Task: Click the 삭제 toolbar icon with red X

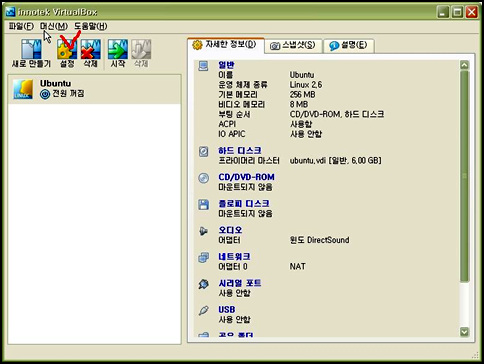Action: click(91, 49)
